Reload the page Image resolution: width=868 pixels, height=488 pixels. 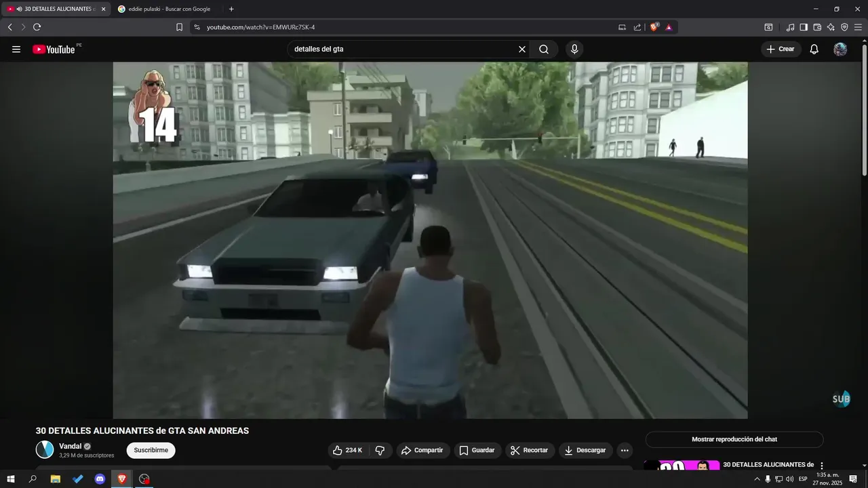coord(37,27)
